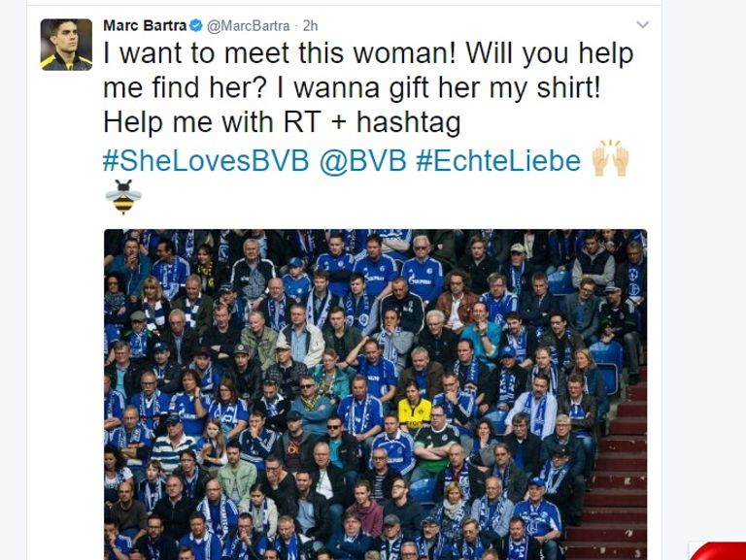Viewport: 746px width, 560px height.
Task: Follow the #SheLovesBVB hashtag
Action: (206, 160)
